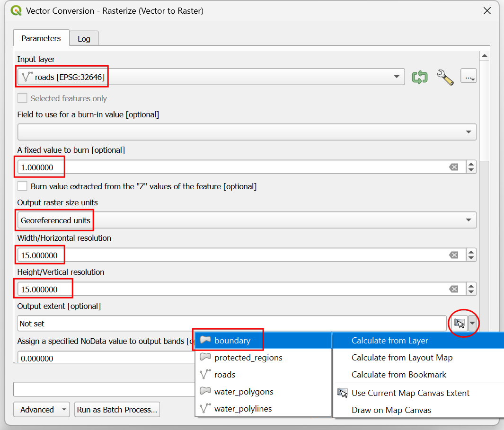Click the output extent map canvas icon
This screenshot has width=504, height=430.
coord(459,324)
